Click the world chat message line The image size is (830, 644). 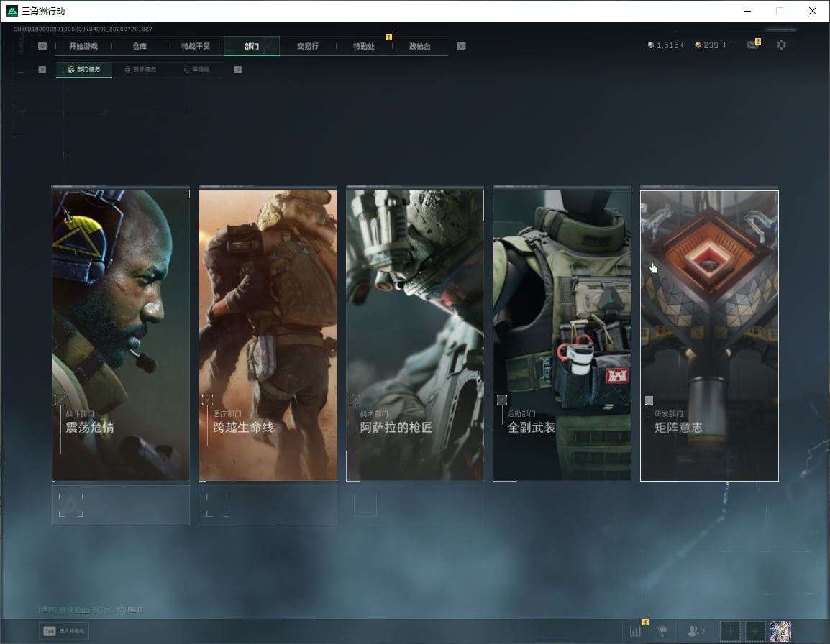click(91, 609)
